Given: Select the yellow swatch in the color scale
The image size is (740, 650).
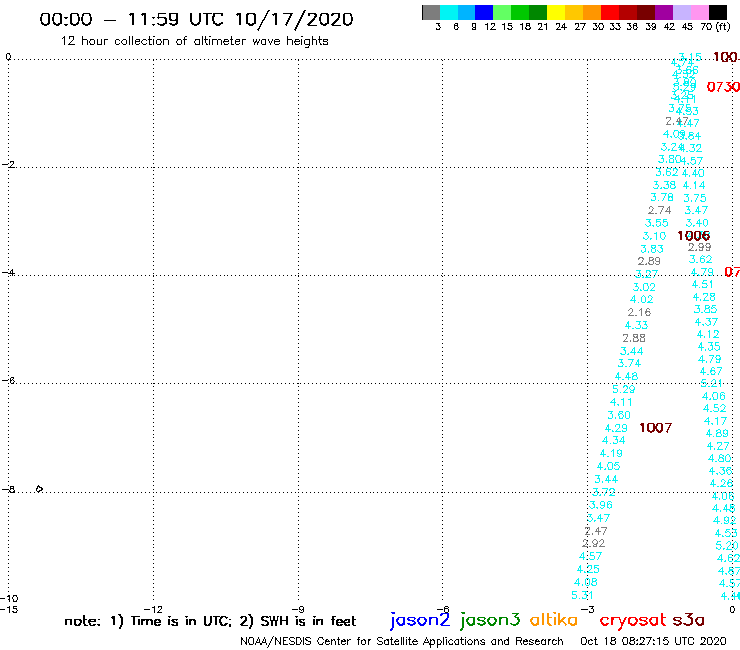Looking at the screenshot, I should pyautogui.click(x=556, y=12).
